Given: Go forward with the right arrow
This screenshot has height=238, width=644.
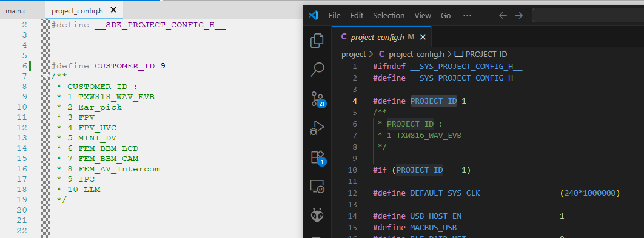Looking at the screenshot, I should [518, 16].
